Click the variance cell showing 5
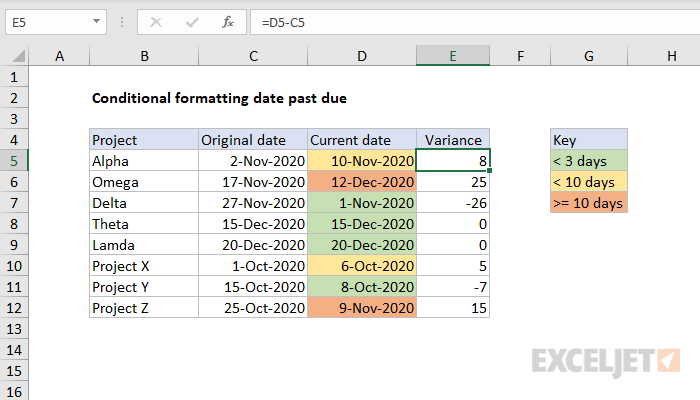Screen dimensions: 700x400 coord(453,266)
